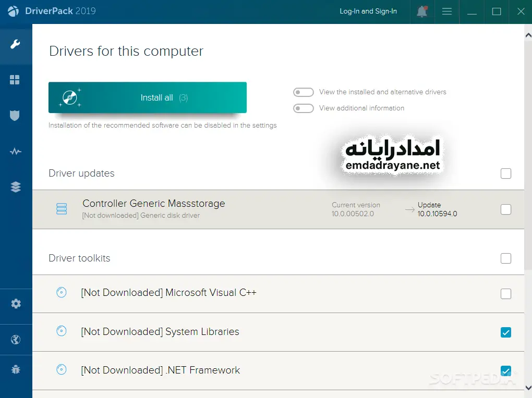Open the hamburger menu in title bar
This screenshot has width=532, height=398.
(x=447, y=11)
